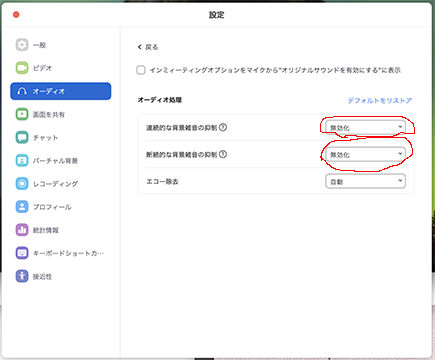The height and width of the screenshot is (360, 435).
Task: Open the 連続的な背景雑音の抑制 dropdown
Action: point(365,127)
